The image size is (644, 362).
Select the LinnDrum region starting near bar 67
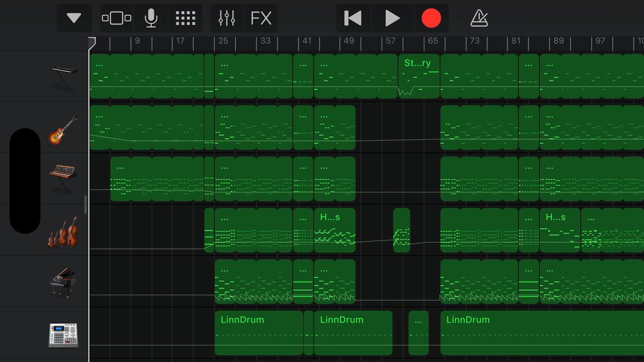coord(542,333)
